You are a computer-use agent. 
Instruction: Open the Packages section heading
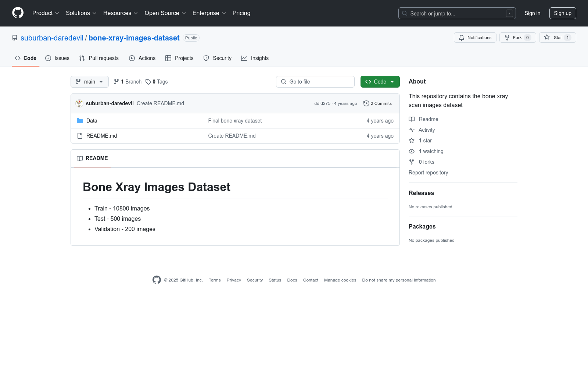tap(422, 226)
